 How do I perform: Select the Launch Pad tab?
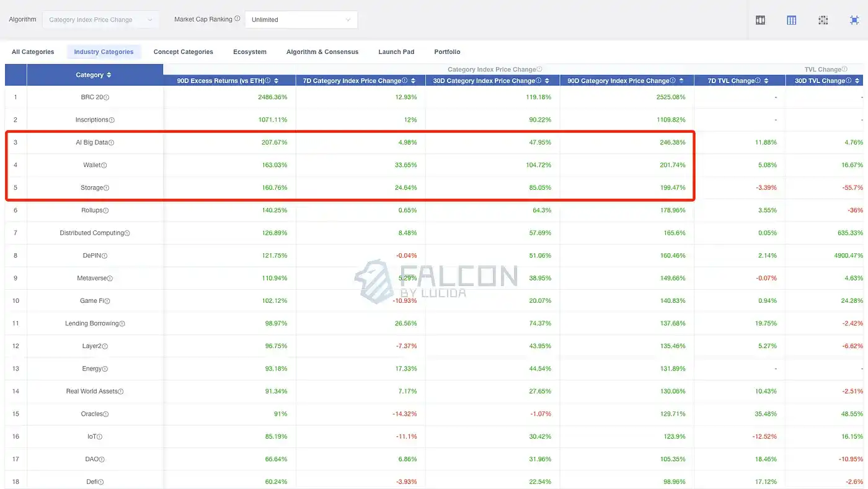396,52
